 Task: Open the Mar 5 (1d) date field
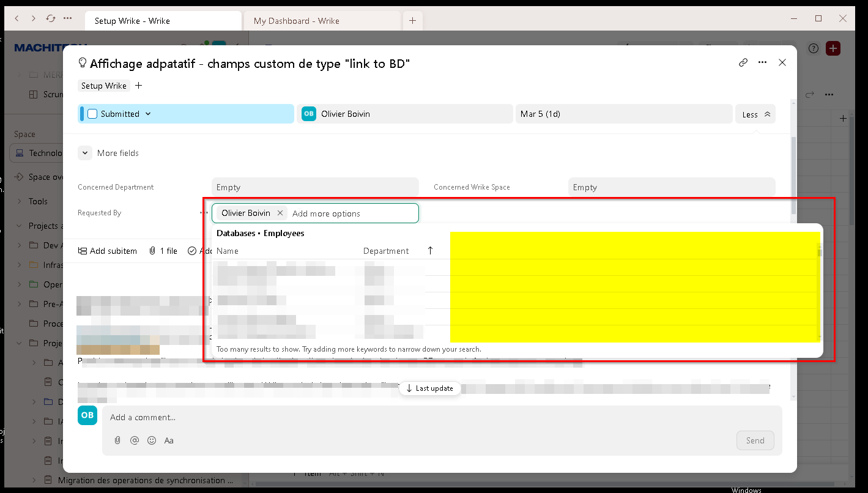pyautogui.click(x=623, y=114)
